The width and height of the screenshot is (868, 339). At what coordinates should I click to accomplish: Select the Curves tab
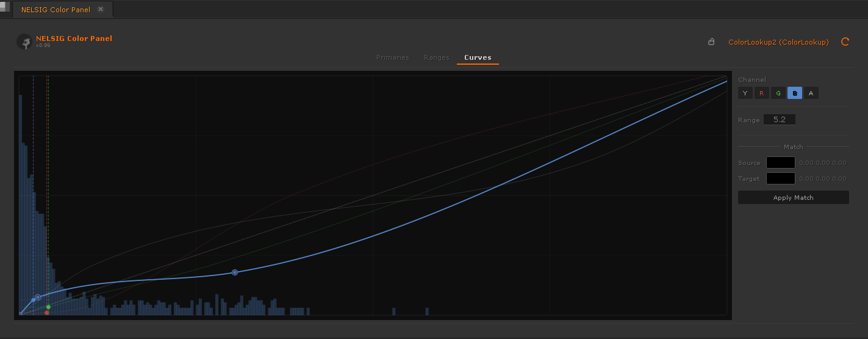[478, 57]
